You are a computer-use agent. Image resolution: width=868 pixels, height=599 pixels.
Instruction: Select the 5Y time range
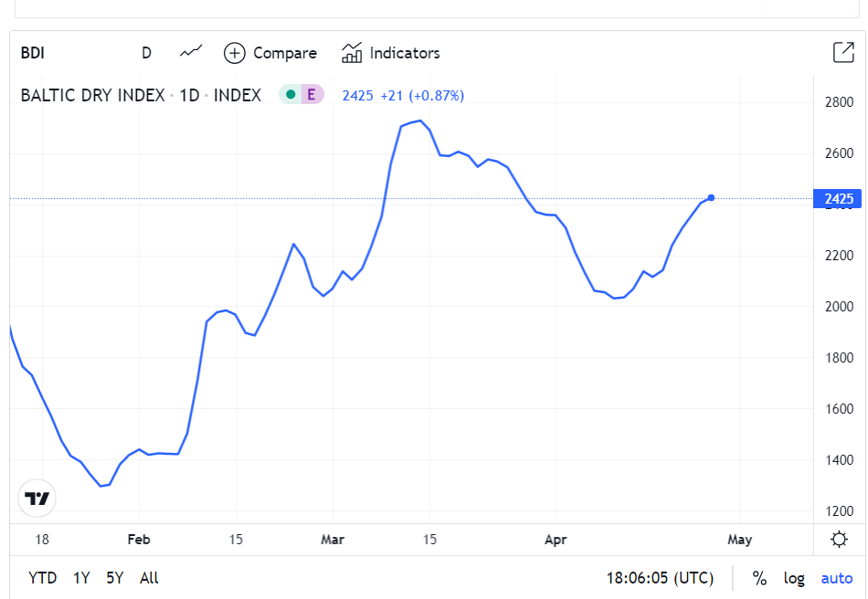(114, 578)
